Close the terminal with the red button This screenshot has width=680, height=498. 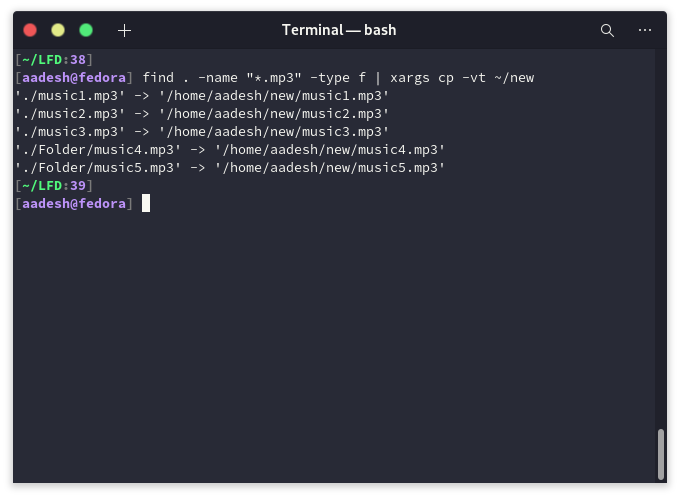30,30
